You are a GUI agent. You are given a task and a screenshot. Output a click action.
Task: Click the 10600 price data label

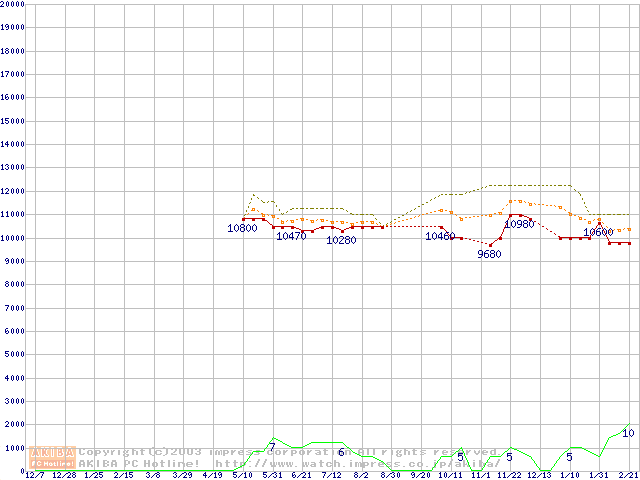tap(598, 232)
